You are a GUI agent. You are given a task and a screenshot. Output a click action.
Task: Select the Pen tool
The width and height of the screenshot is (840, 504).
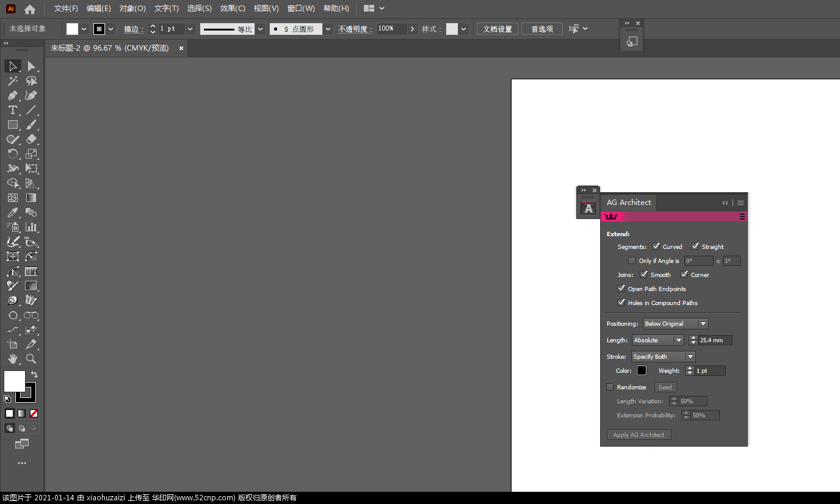click(12, 95)
